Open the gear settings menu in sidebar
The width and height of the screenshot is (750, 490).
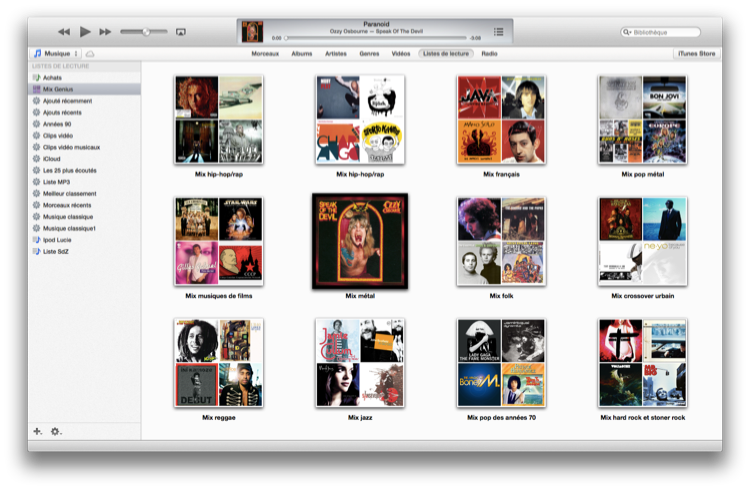click(56, 431)
